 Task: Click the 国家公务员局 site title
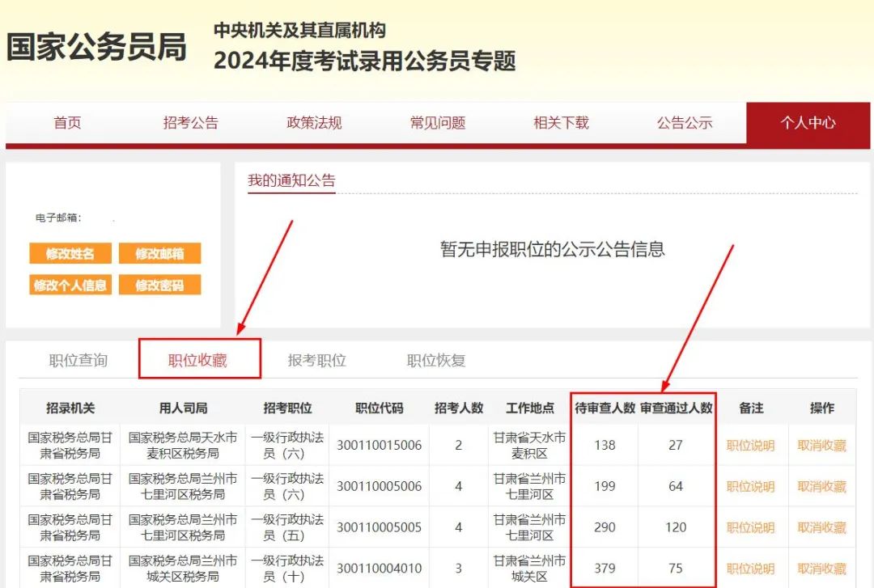point(96,47)
